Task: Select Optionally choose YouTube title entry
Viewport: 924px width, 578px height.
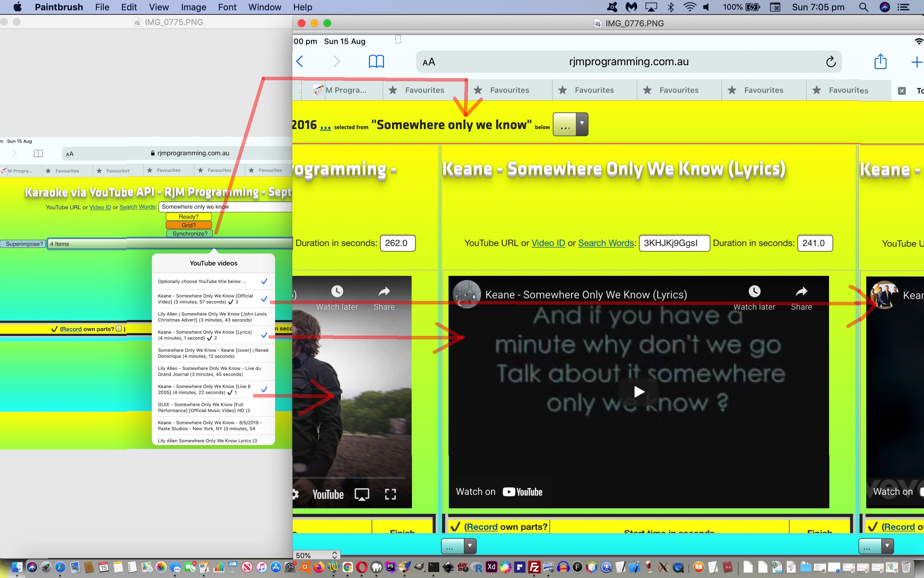Action: (213, 281)
